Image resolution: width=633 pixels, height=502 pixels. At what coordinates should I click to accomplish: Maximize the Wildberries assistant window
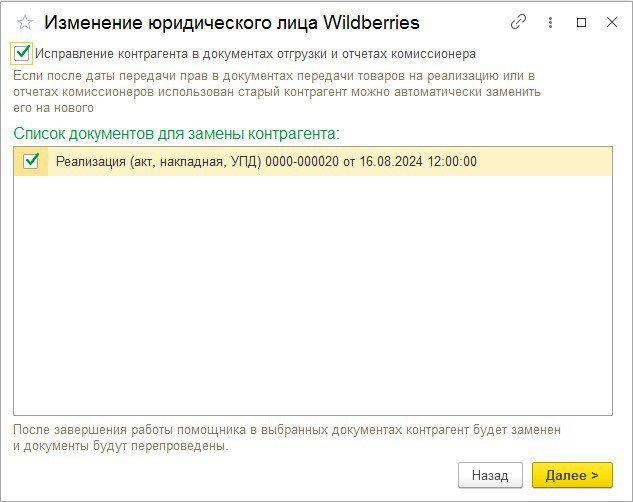point(581,22)
